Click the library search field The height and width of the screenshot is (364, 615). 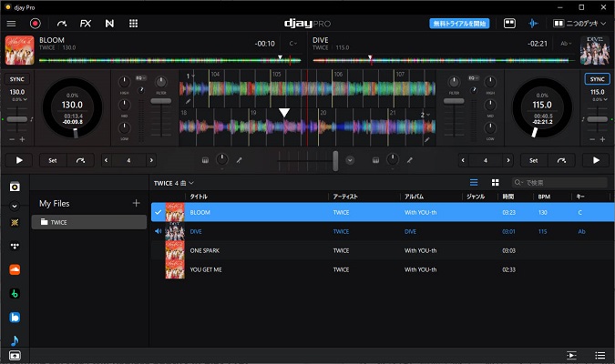559,183
